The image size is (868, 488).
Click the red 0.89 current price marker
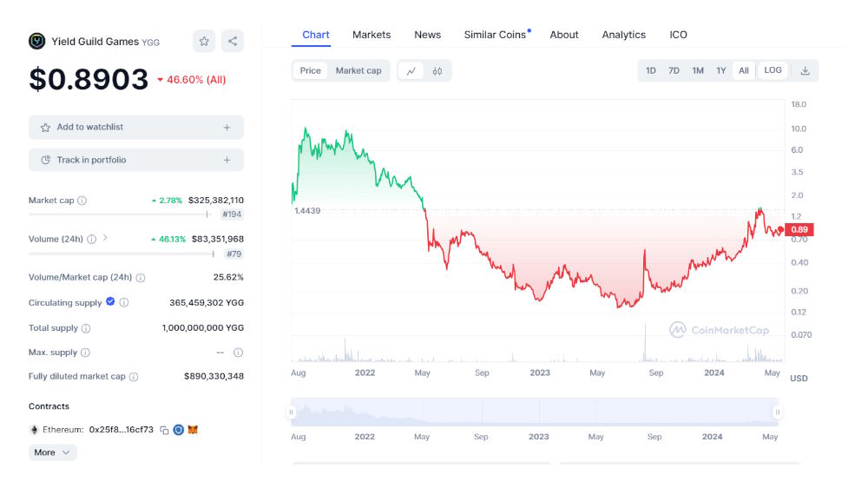click(799, 229)
